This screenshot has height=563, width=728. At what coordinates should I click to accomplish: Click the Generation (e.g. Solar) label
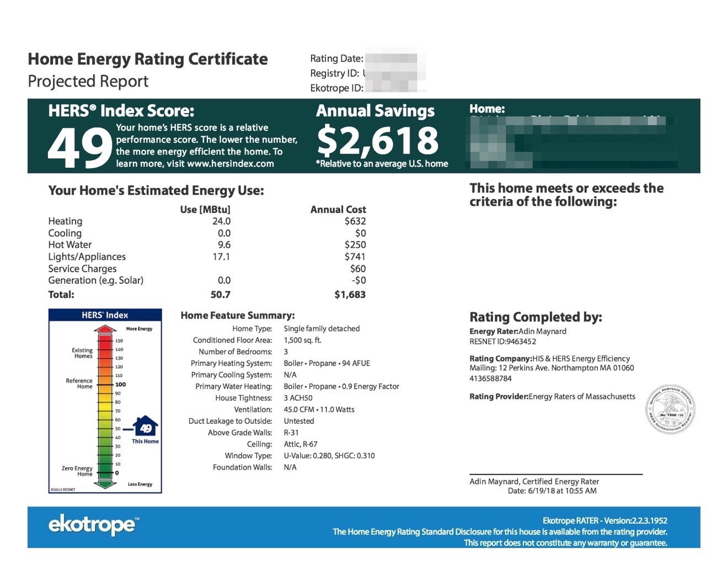pyautogui.click(x=95, y=280)
